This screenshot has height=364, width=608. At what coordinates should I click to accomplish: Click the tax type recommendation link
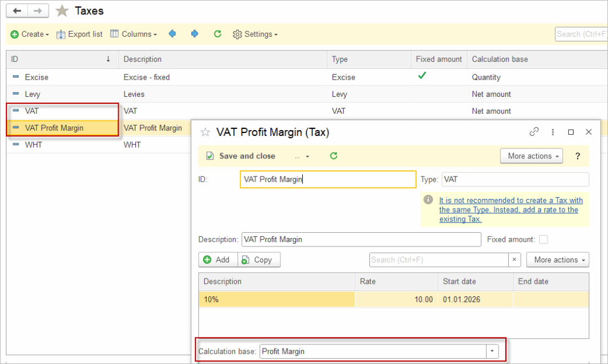point(511,210)
